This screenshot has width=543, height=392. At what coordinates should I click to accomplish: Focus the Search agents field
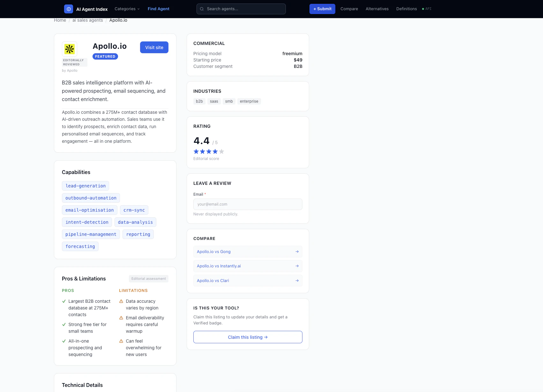[x=241, y=9]
